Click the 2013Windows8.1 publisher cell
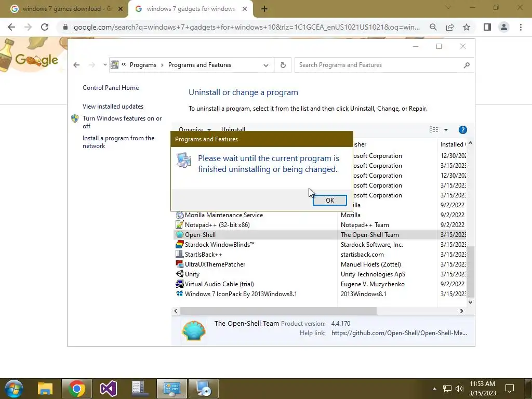Screen dimensions: 532x399 coord(363,294)
